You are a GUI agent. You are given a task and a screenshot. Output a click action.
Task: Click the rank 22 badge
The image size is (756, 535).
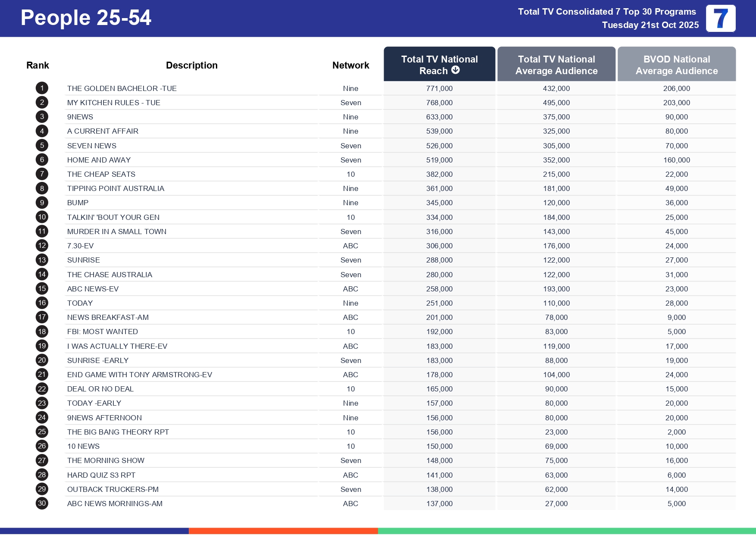point(41,389)
